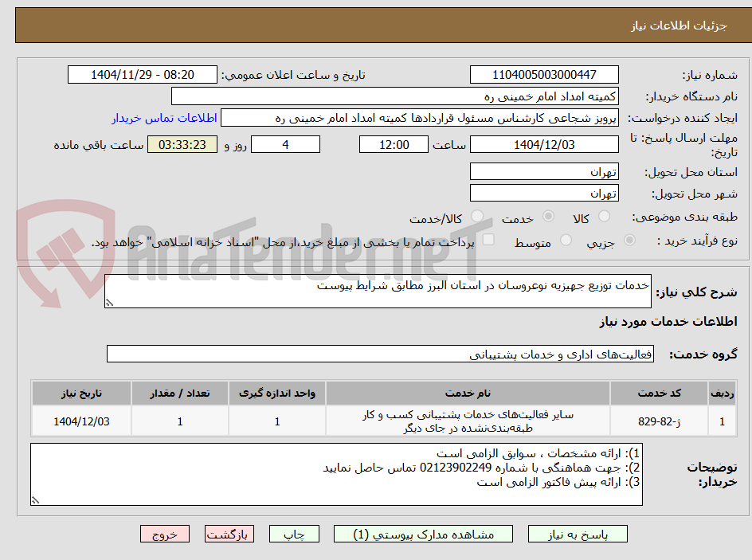Click the شهر محل تحویل field

544,194
